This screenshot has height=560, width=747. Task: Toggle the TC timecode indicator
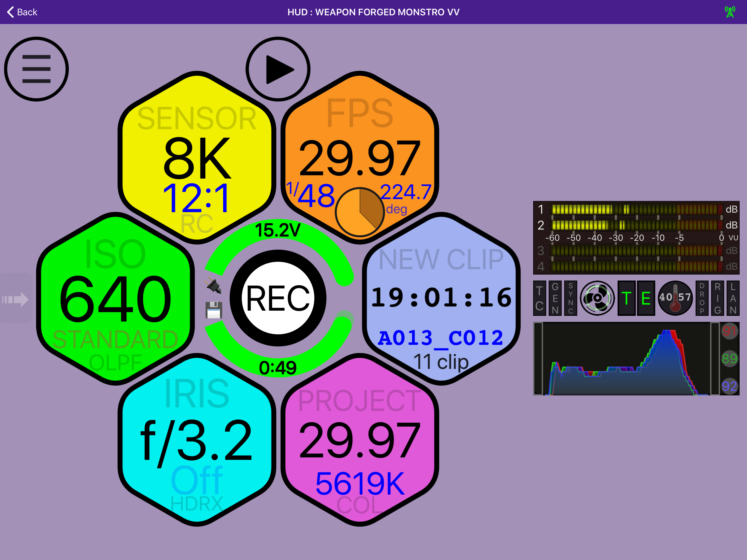[x=539, y=298]
